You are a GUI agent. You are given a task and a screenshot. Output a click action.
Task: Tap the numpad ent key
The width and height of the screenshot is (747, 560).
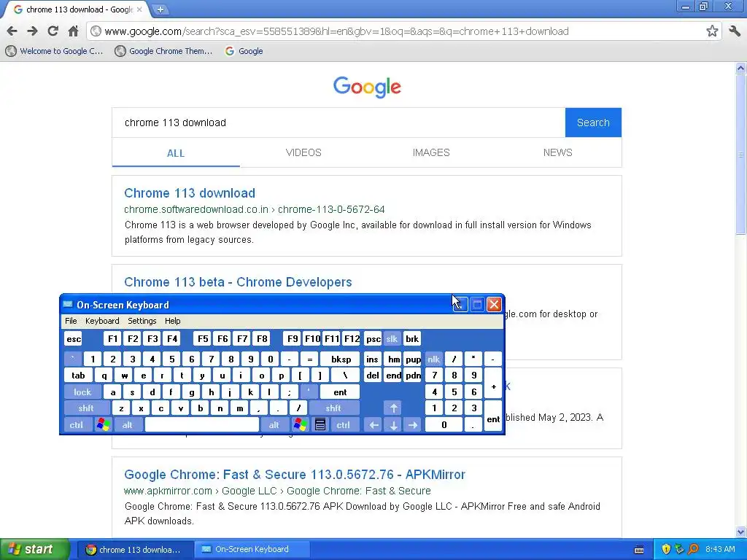[x=493, y=416]
